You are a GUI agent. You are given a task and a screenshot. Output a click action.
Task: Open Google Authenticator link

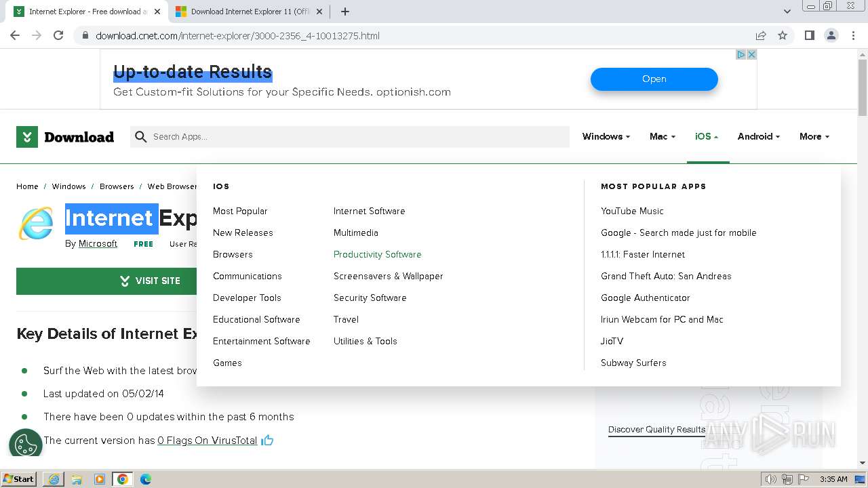pos(645,298)
